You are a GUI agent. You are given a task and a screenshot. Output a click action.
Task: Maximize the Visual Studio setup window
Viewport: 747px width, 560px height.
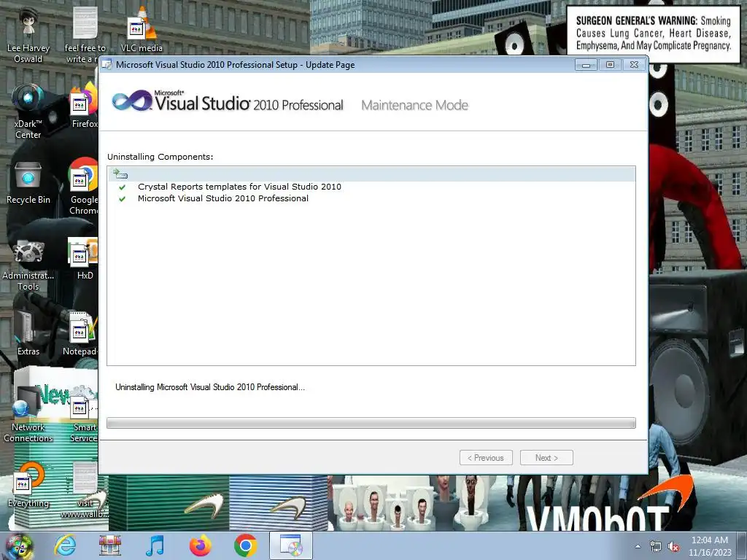click(610, 65)
